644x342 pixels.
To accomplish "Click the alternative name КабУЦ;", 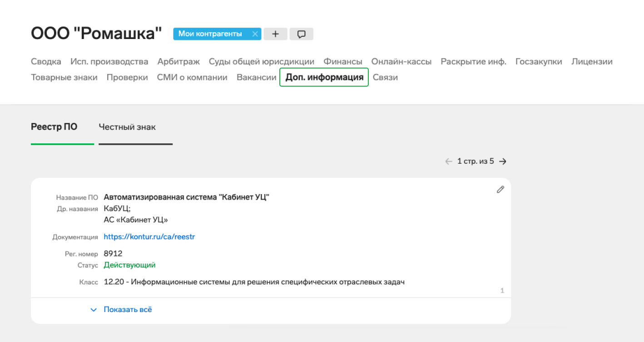I will pyautogui.click(x=117, y=209).
